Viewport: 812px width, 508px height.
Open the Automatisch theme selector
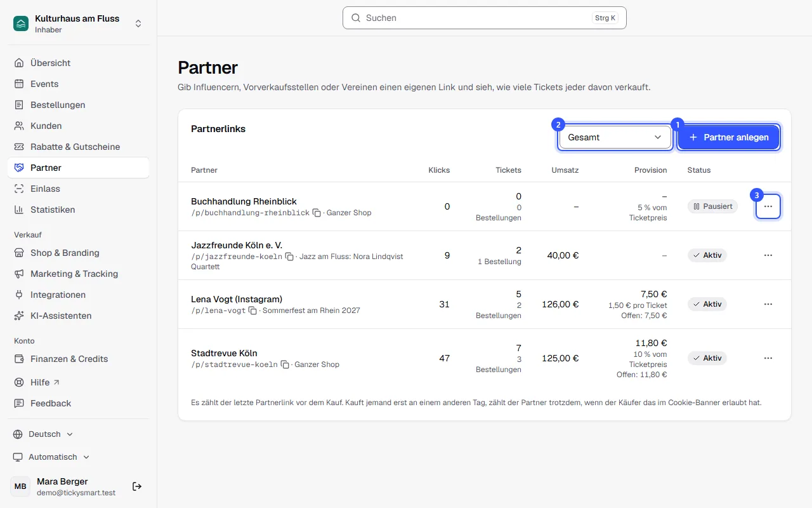[51, 457]
